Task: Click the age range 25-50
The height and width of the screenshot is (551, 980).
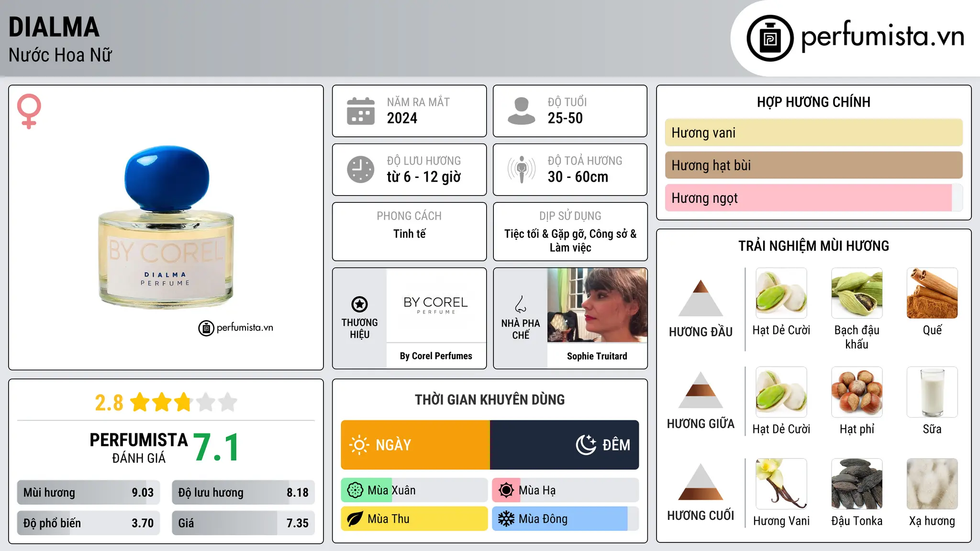Action: point(565,118)
